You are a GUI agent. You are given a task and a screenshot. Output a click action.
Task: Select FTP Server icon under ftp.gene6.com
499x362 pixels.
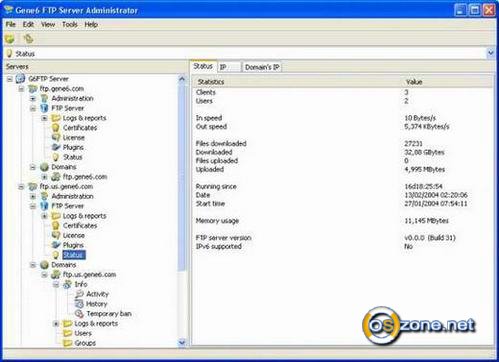point(44,108)
